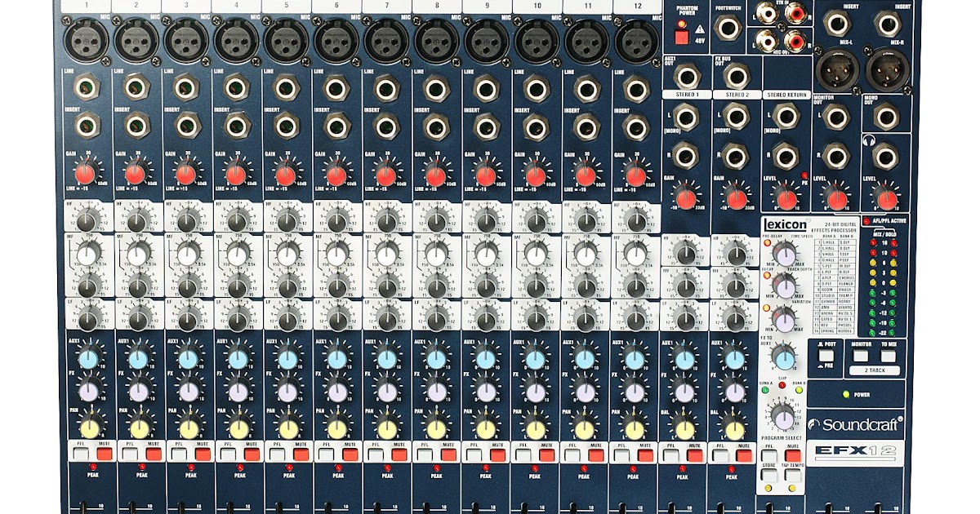Mute channel 1 with its red MUTE button
This screenshot has width=980, height=514.
point(104,455)
